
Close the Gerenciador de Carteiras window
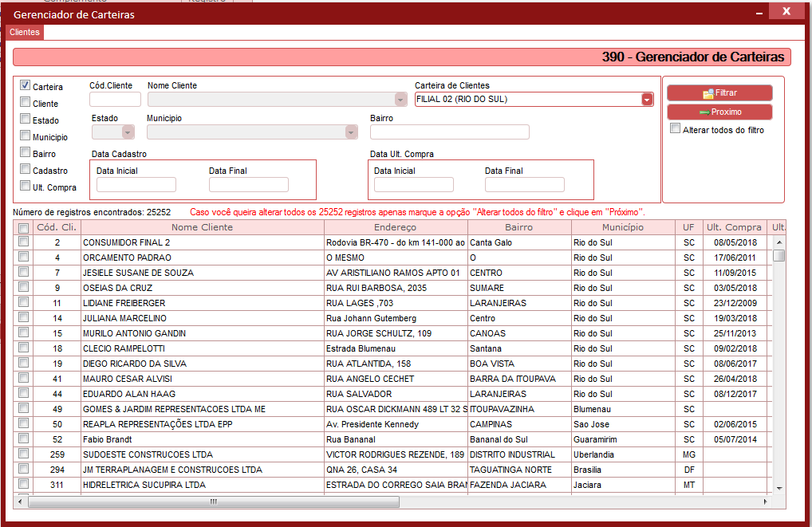[786, 11]
